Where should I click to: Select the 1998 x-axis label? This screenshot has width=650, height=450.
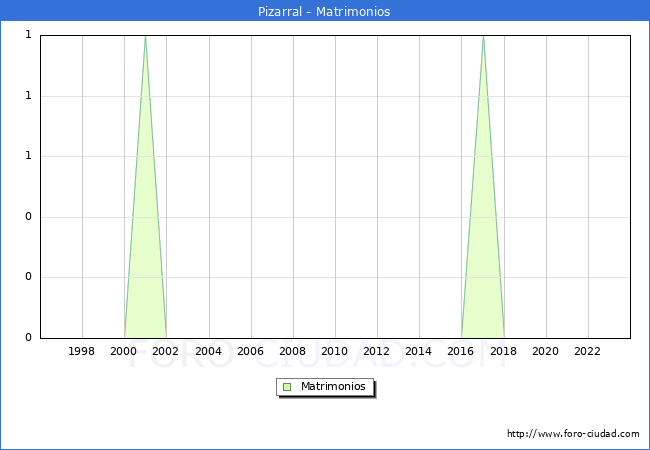tap(82, 351)
